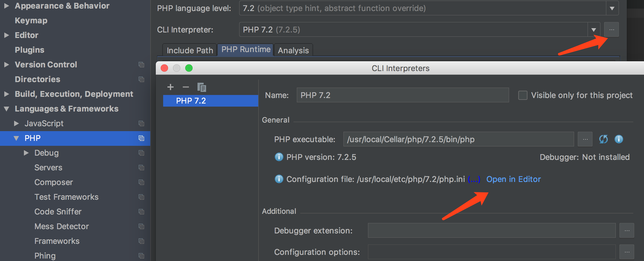
Task: Reload the PHP executable info
Action: pyautogui.click(x=603, y=139)
